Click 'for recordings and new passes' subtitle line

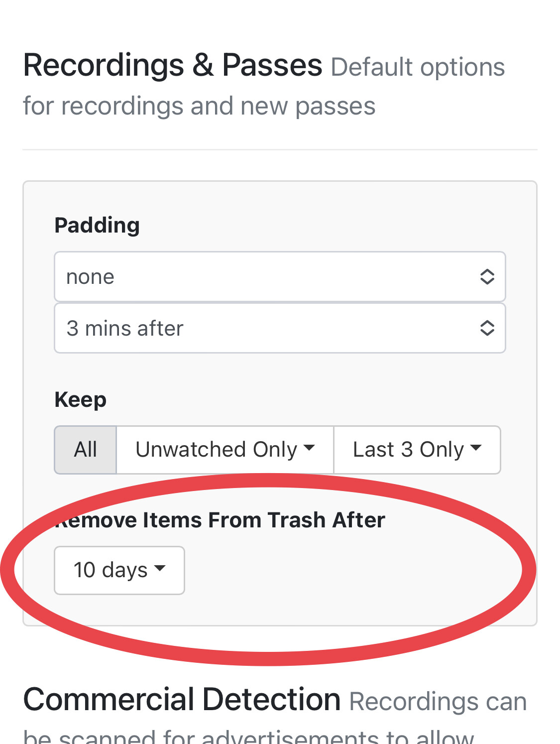click(199, 107)
